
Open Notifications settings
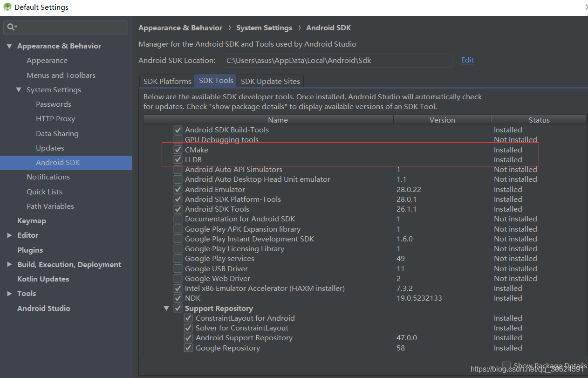pos(48,177)
